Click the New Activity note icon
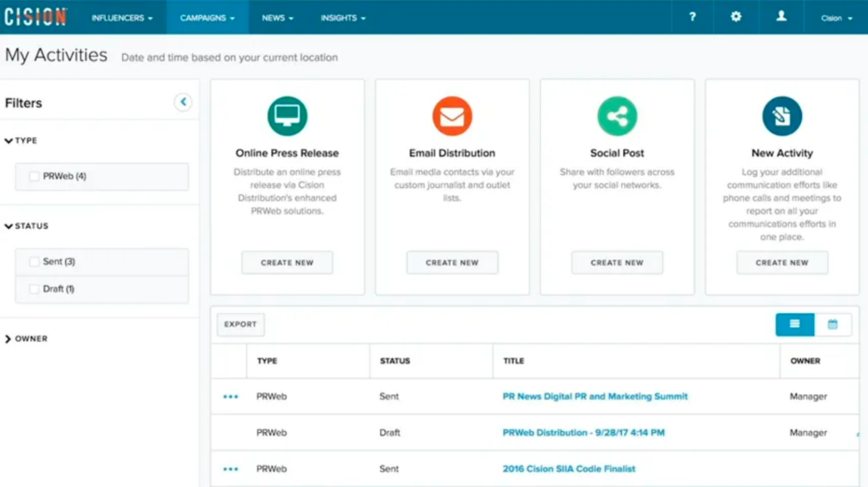This screenshot has height=487, width=868. [782, 116]
